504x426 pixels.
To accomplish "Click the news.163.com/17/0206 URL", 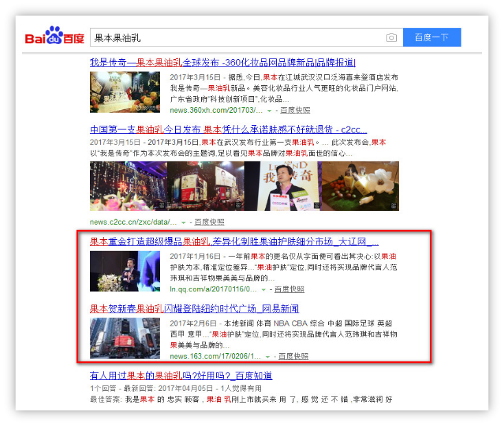I will tap(215, 357).
